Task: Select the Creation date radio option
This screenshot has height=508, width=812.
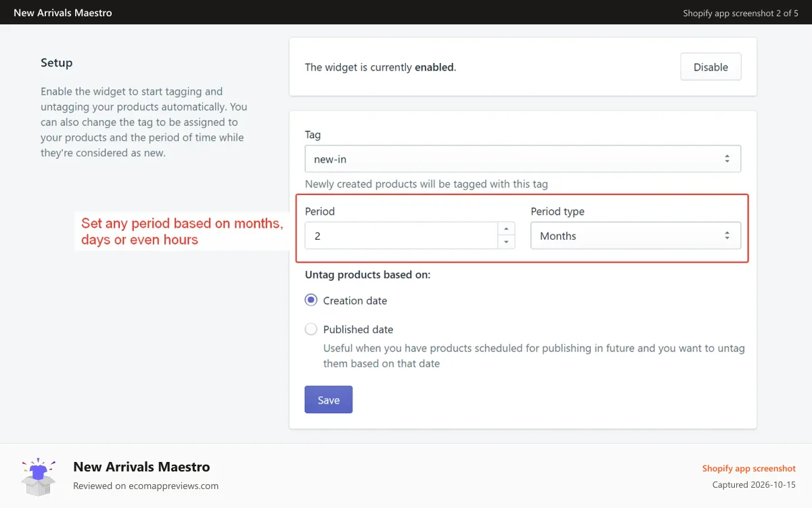Action: click(x=311, y=300)
